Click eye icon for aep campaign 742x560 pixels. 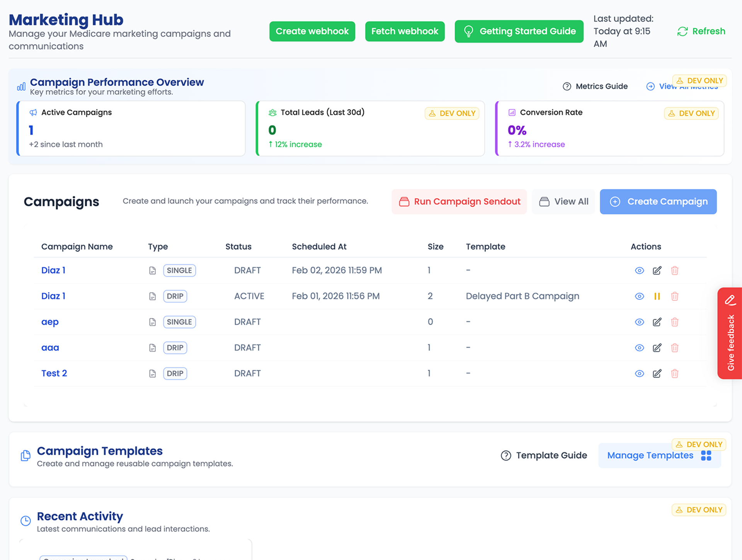[x=639, y=322]
